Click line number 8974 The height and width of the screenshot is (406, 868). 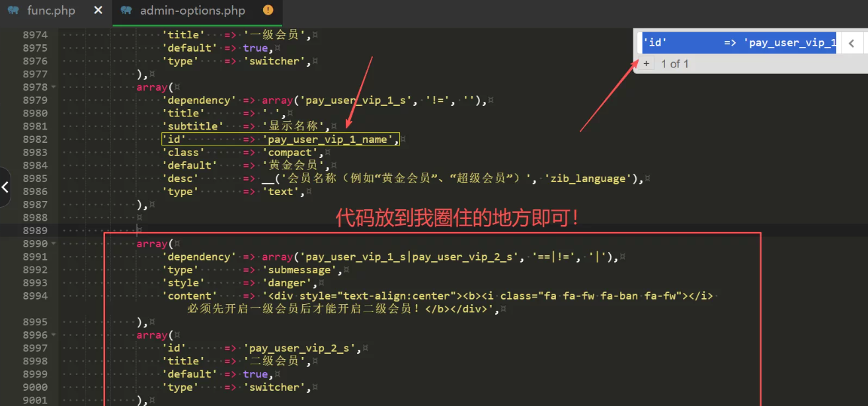34,35
